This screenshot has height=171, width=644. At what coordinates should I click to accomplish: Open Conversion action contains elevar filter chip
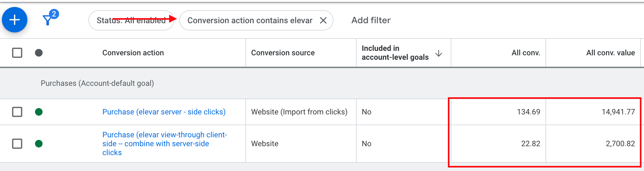[x=250, y=20]
